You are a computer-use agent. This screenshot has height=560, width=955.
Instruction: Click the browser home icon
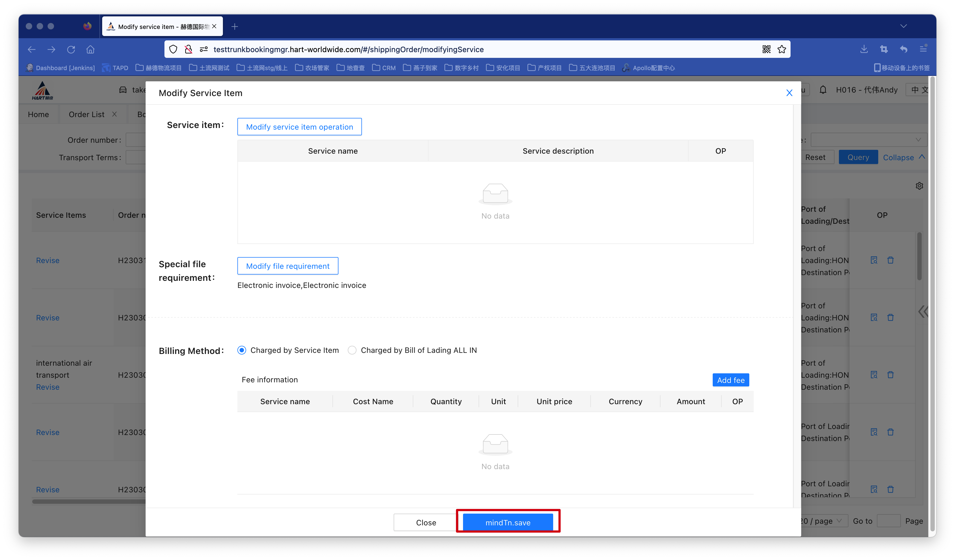click(x=90, y=49)
